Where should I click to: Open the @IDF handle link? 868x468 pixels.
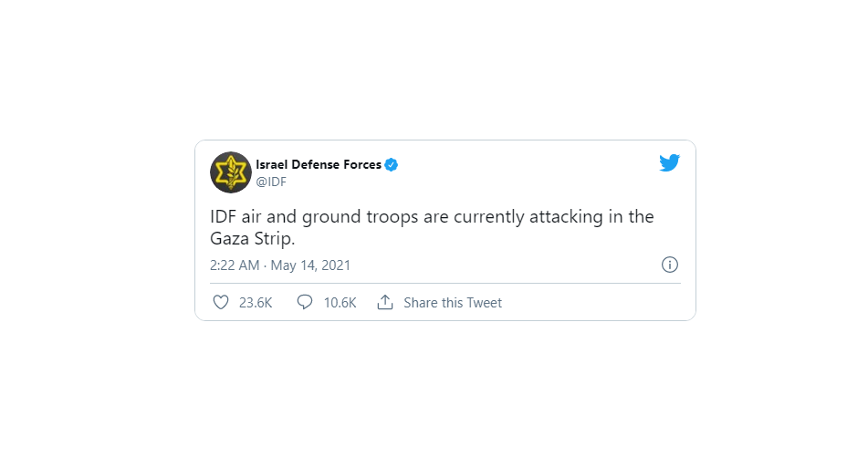[x=271, y=182]
